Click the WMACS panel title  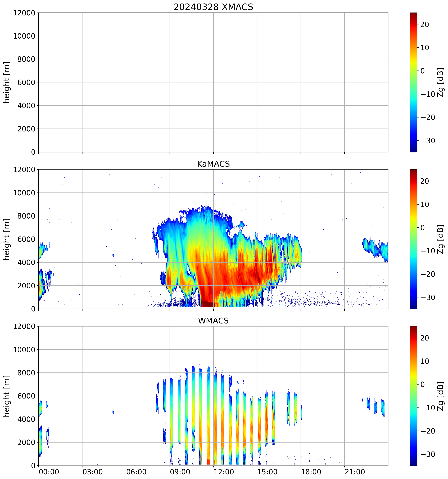[213, 321]
